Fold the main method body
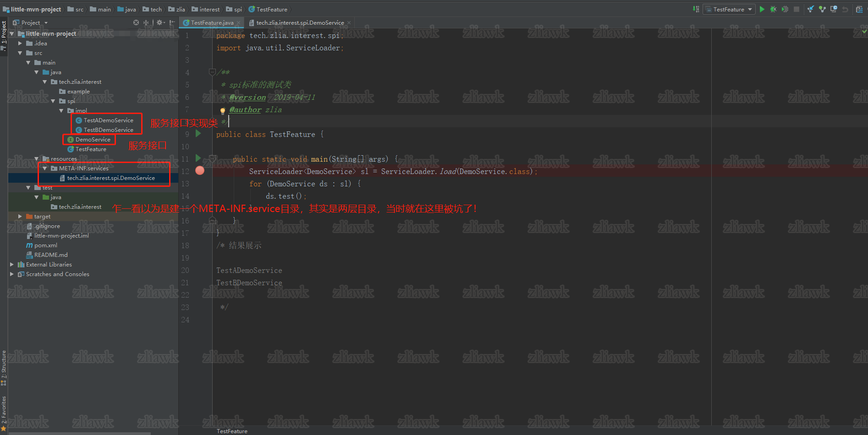Screen dimensions: 868x435 pyautogui.click(x=212, y=158)
